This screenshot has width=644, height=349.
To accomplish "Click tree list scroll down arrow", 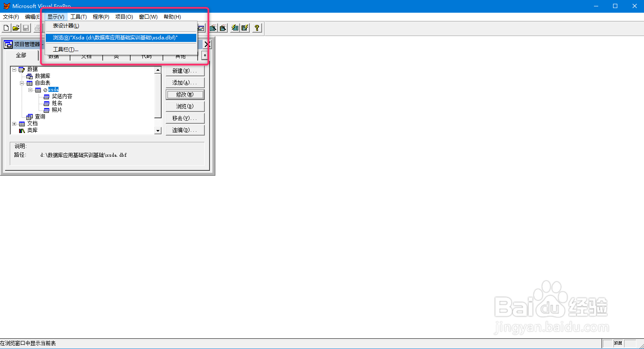I will [158, 131].
